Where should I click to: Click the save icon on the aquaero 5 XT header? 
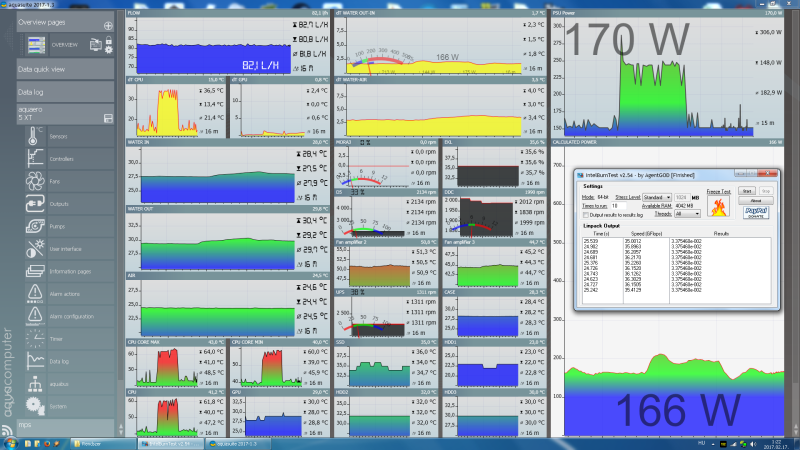coord(108,118)
